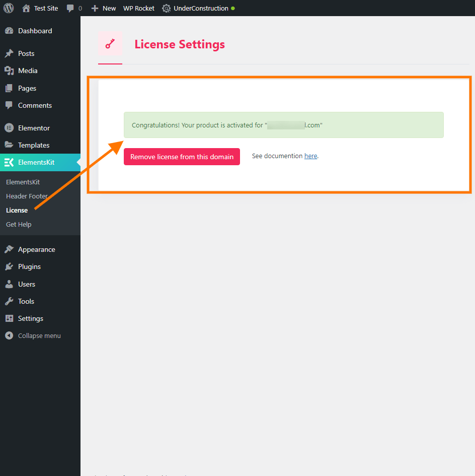Click the UnderConstruction gear icon
Screen dimensions: 475x476
(x=166, y=8)
